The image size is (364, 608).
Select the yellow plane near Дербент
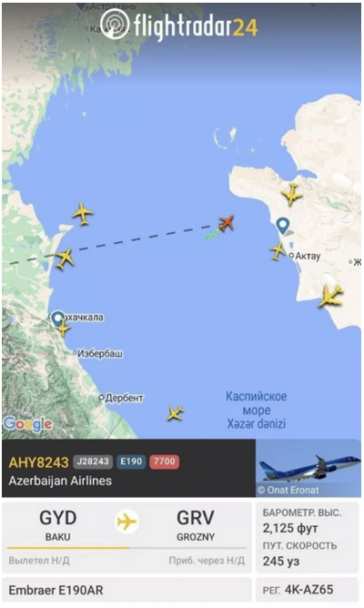coord(176,414)
